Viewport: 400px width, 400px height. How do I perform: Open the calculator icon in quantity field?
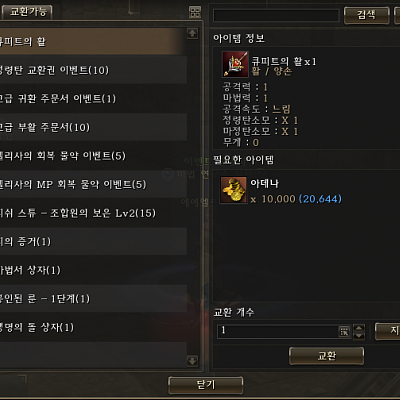click(344, 331)
